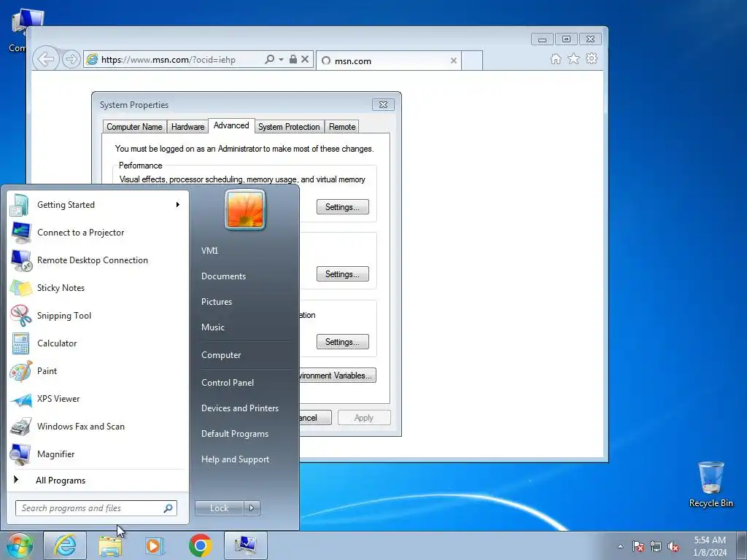Click the Action Center flag tray icon
The height and width of the screenshot is (560, 747).
(x=638, y=546)
